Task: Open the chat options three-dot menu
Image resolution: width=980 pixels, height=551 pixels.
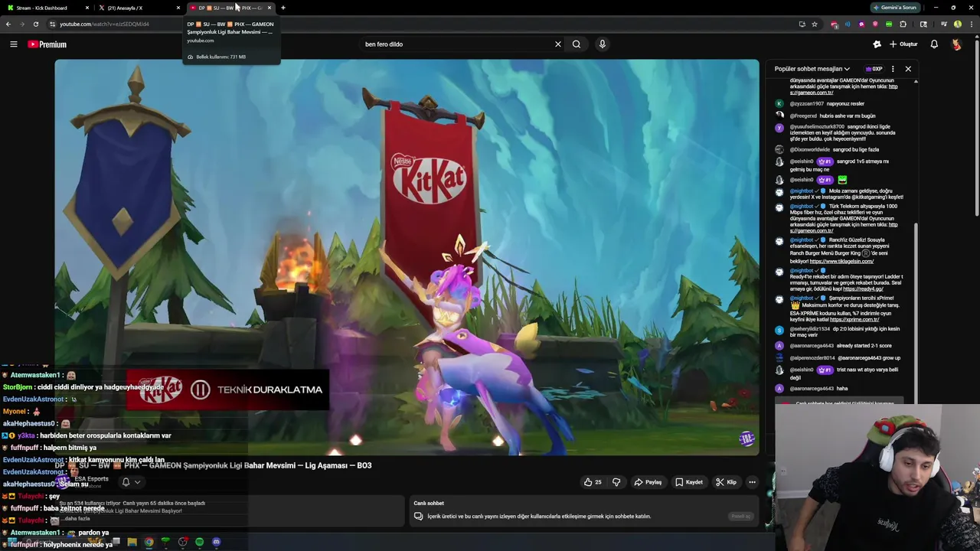Action: [893, 69]
